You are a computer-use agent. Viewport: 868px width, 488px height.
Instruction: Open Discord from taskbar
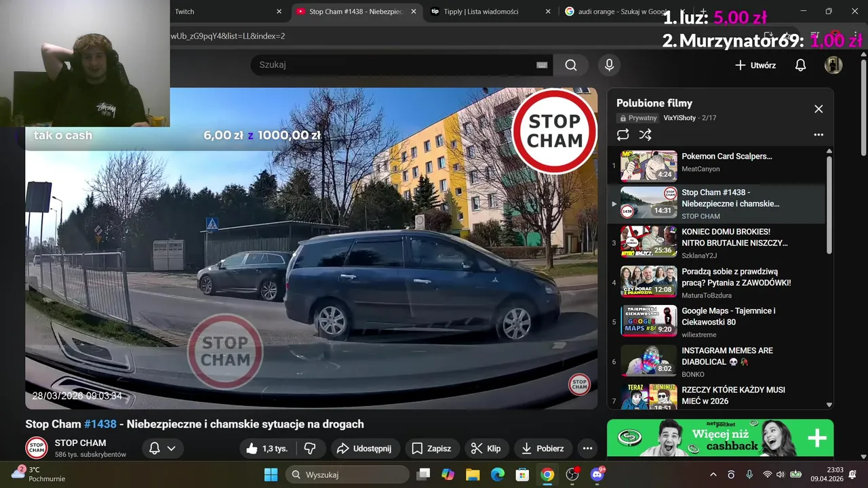597,474
